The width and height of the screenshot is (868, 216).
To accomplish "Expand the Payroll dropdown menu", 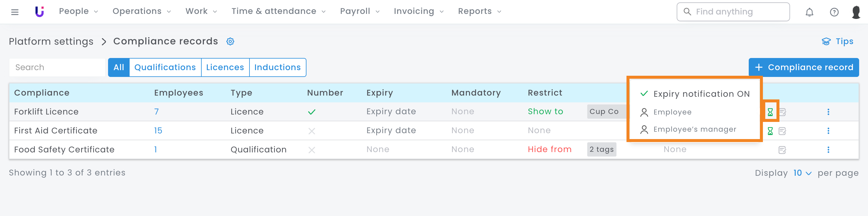I will (360, 12).
